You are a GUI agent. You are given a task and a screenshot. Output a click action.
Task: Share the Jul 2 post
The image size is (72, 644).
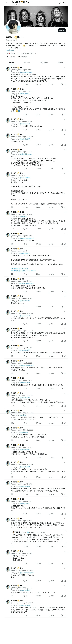coord(65,207)
